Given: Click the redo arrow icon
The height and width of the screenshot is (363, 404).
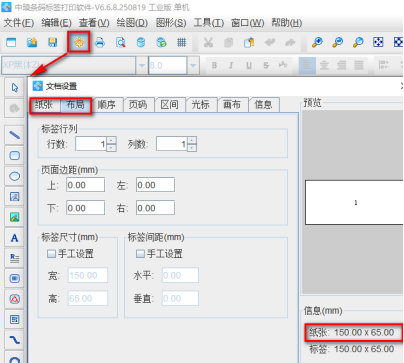Looking at the screenshot, I should point(290,42).
